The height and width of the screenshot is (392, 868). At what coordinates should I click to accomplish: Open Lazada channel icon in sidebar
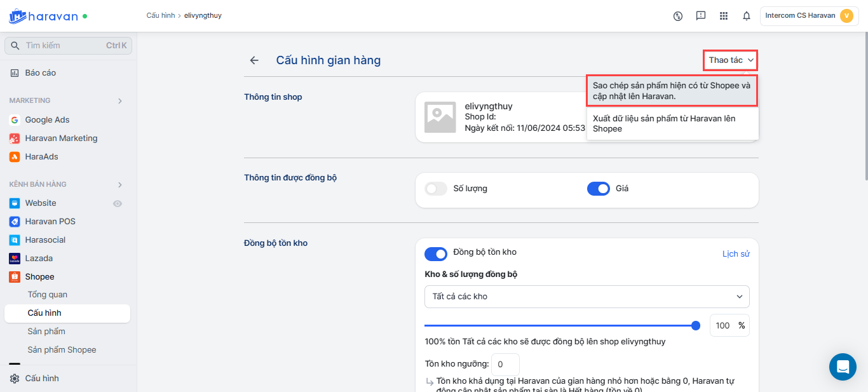coord(15,259)
